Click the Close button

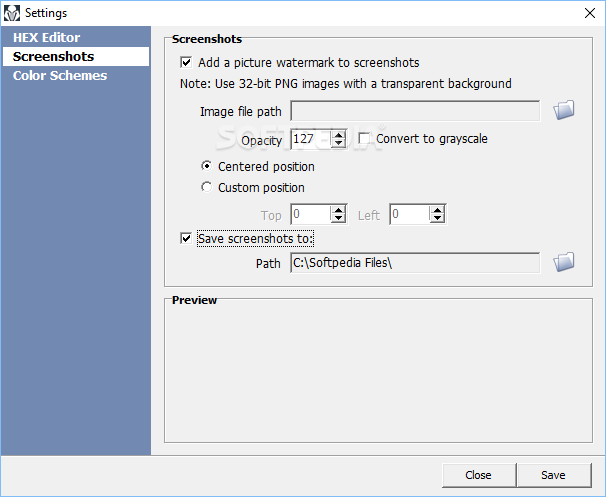479,475
